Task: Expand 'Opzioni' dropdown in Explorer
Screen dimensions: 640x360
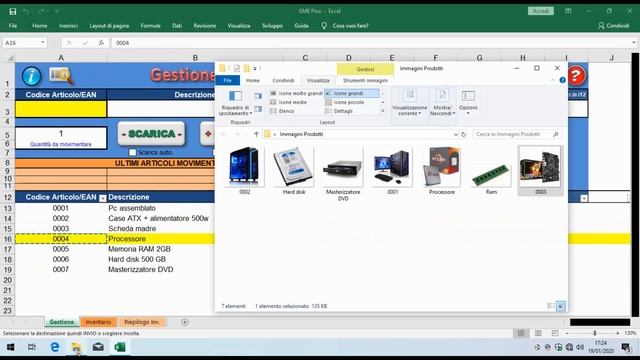Action: [x=468, y=103]
